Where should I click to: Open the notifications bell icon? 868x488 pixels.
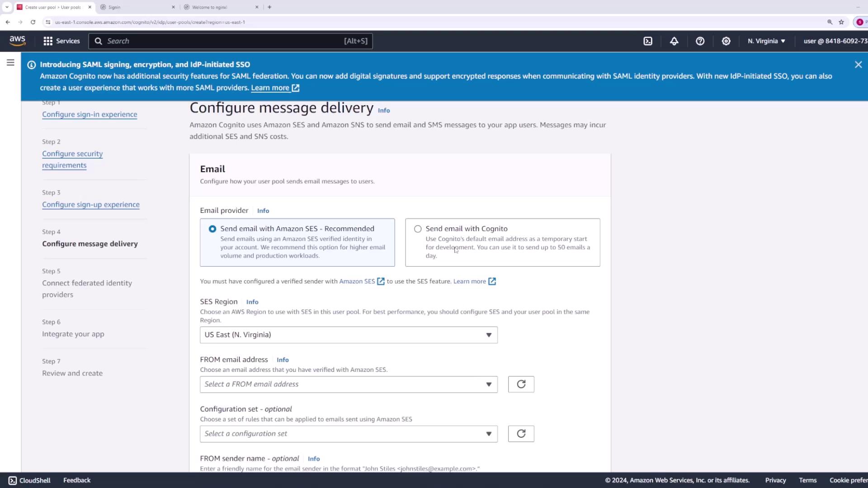click(674, 41)
